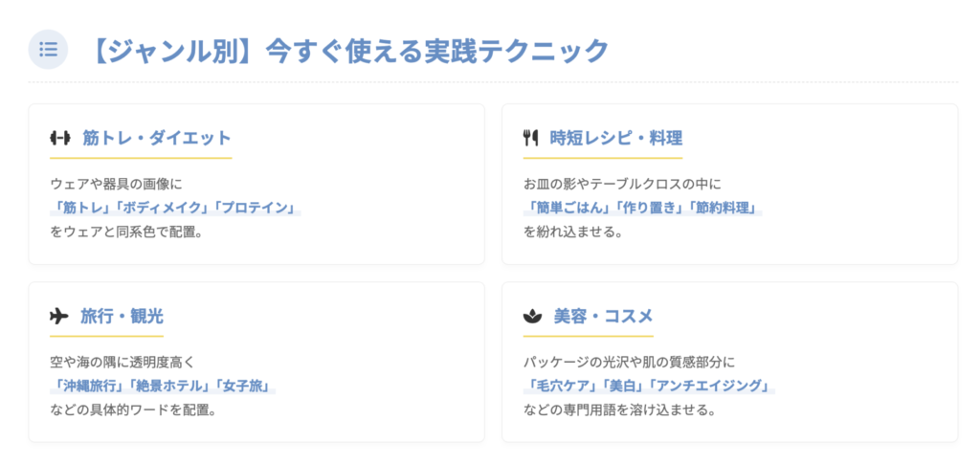Click the dumbbell icon for 筋トレ・ダイエット
The width and height of the screenshot is (980, 465).
60,138
